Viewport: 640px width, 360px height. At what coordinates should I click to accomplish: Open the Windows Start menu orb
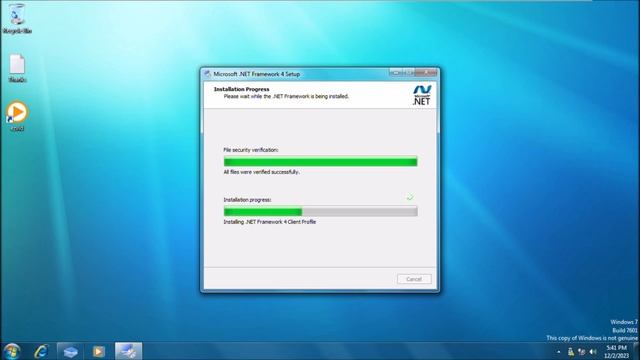pyautogui.click(x=12, y=351)
